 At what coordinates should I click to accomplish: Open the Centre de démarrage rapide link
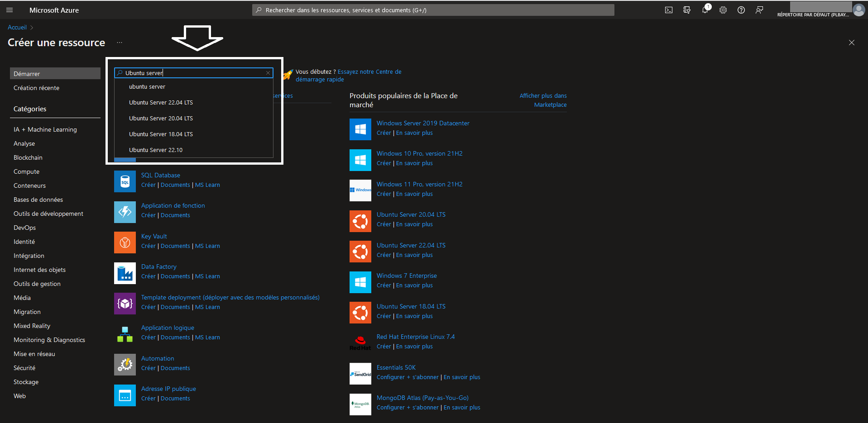point(349,76)
